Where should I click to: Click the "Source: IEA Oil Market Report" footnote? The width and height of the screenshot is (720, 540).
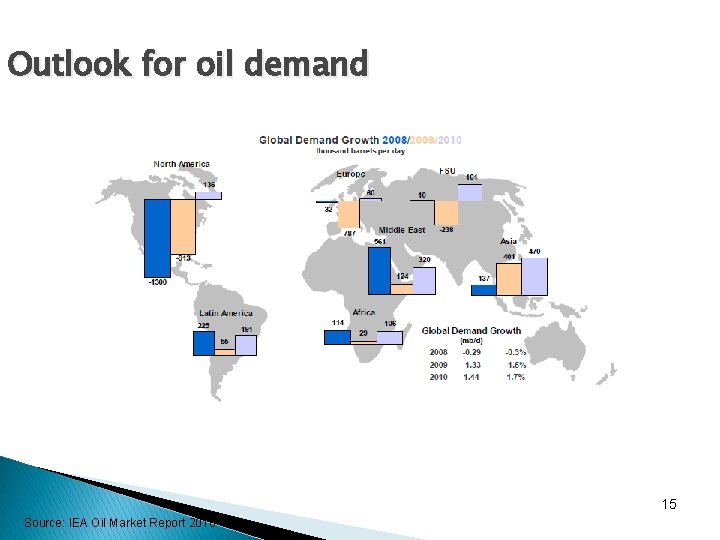click(118, 523)
